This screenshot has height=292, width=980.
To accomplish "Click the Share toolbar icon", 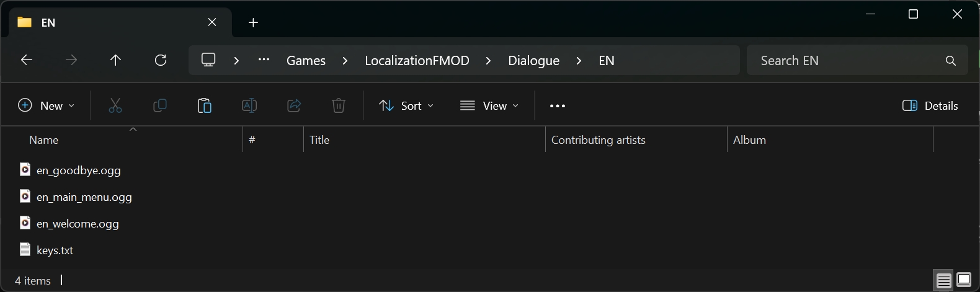I will click(294, 105).
